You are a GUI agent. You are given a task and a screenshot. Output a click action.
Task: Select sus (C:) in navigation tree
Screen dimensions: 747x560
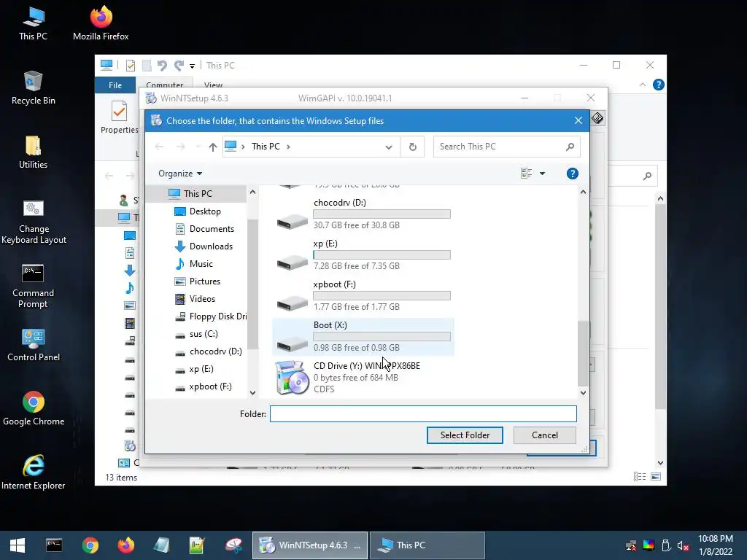click(204, 334)
